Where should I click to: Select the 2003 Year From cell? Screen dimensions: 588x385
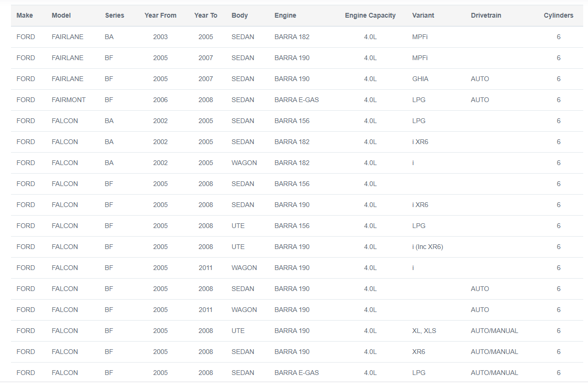point(160,37)
